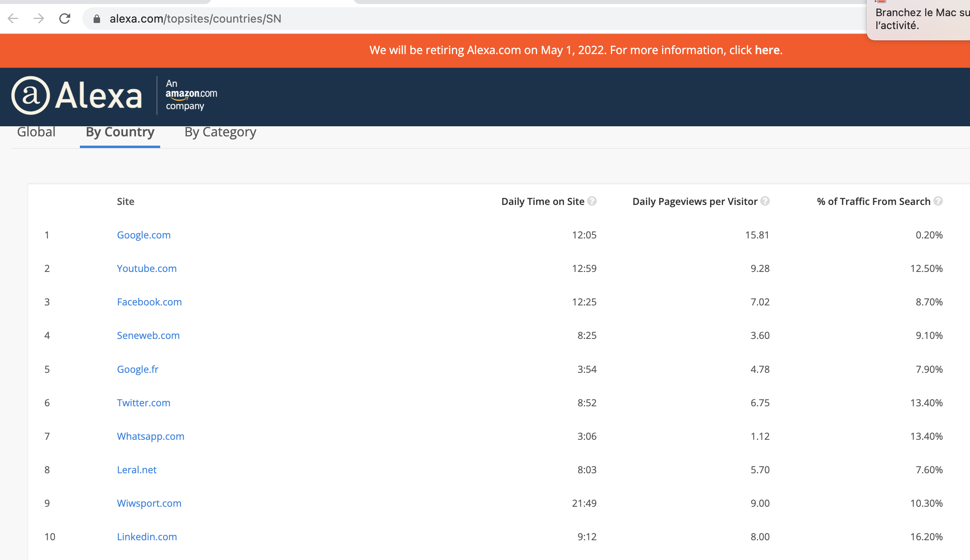Click the rank number 10 cell
The width and height of the screenshot is (970, 560).
pos(50,537)
